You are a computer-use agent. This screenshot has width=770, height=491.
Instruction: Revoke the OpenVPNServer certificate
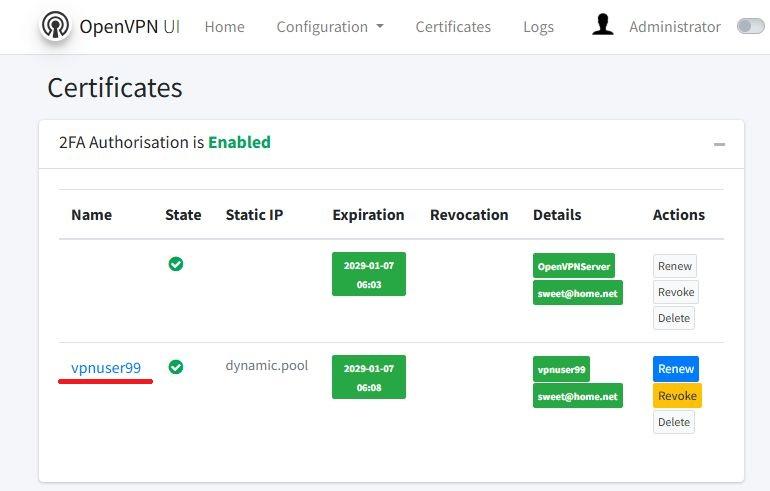pos(676,292)
